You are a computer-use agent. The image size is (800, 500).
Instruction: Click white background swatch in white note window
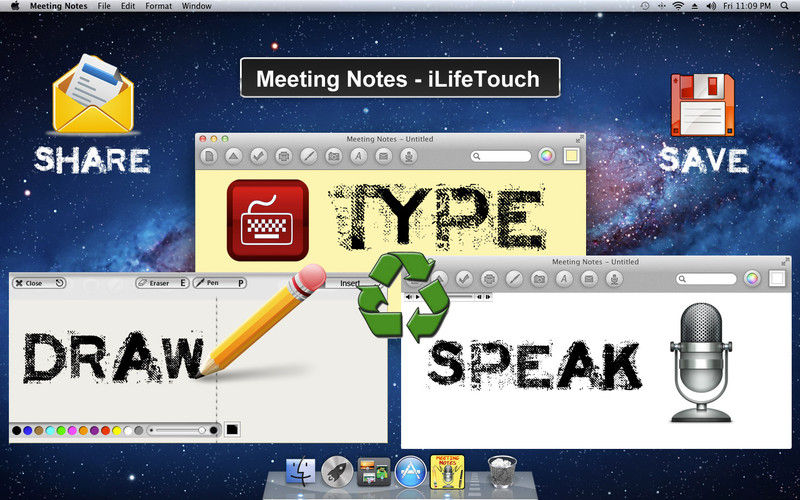point(777,279)
